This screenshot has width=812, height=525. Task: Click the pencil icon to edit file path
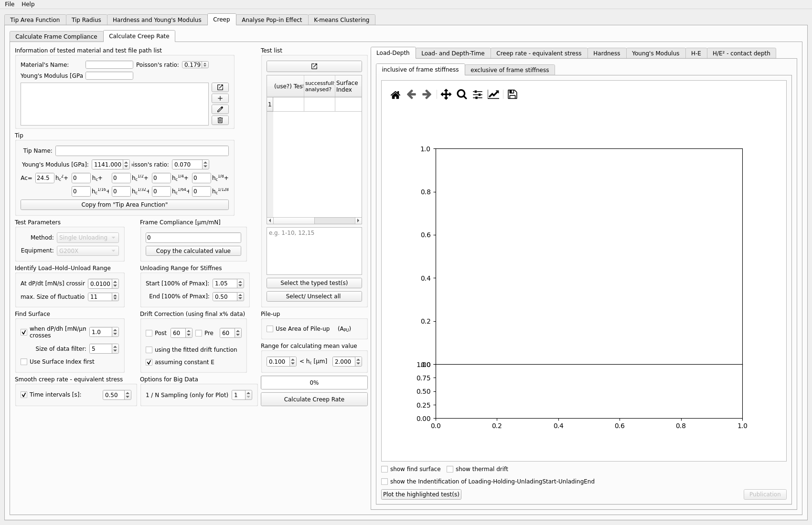pyautogui.click(x=220, y=109)
